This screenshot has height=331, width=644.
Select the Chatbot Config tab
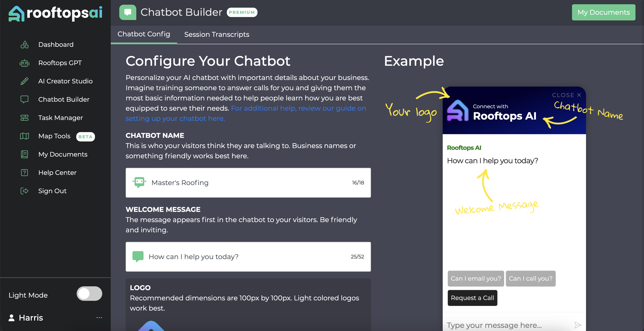(x=144, y=34)
